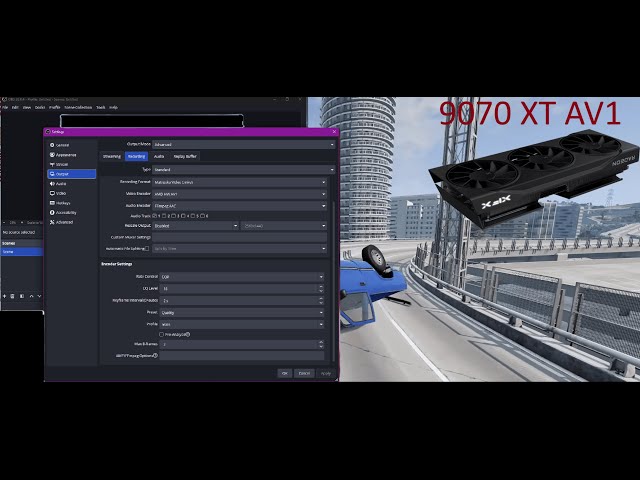Switch to the Replay Buffer tab
The width and height of the screenshot is (640, 480).
click(x=185, y=156)
